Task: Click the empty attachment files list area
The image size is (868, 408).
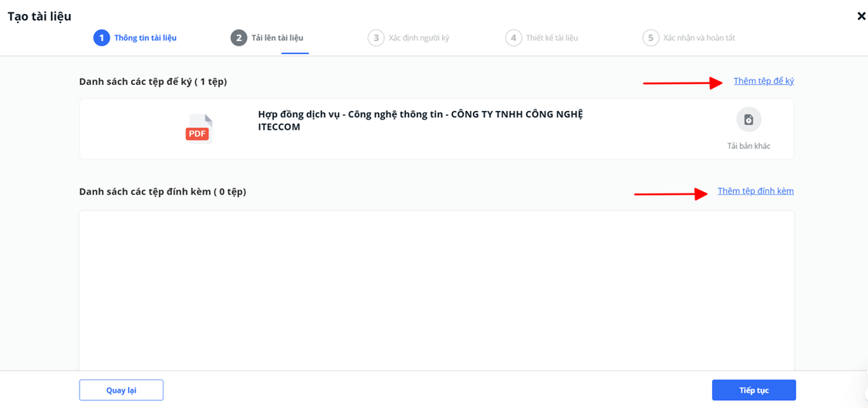Action: point(437,290)
